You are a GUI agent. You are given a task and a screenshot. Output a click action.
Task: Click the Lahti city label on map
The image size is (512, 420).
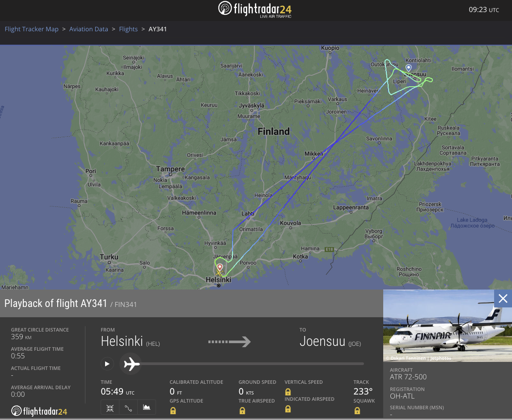(248, 214)
